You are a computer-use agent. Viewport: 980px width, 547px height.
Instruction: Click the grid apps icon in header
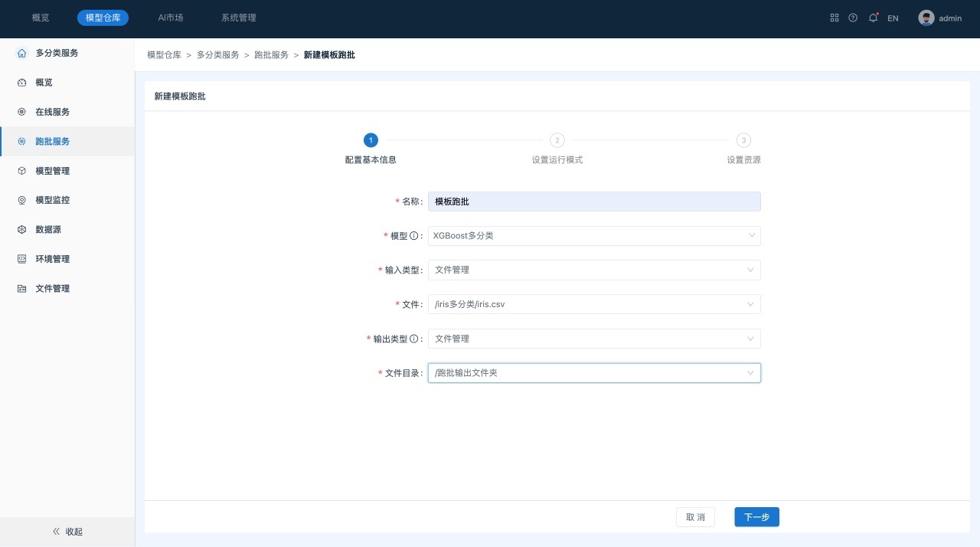click(x=835, y=18)
